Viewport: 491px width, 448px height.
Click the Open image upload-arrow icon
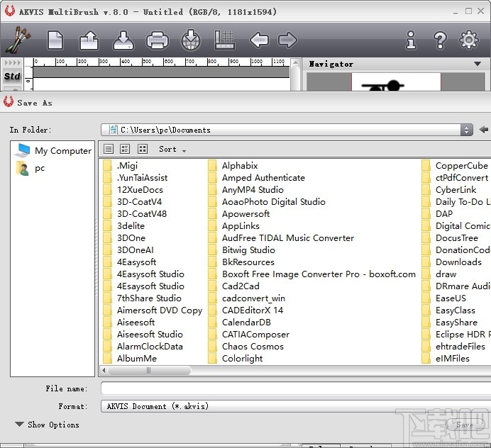89,40
